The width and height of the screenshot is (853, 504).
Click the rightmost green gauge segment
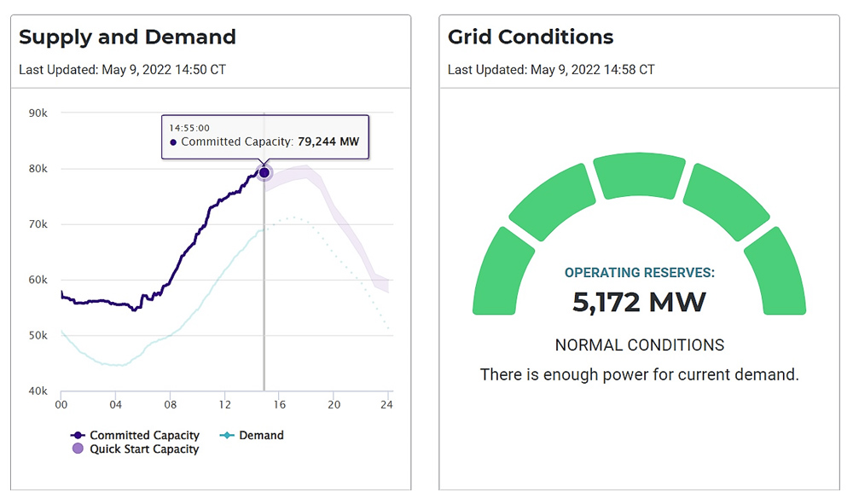tap(780, 273)
